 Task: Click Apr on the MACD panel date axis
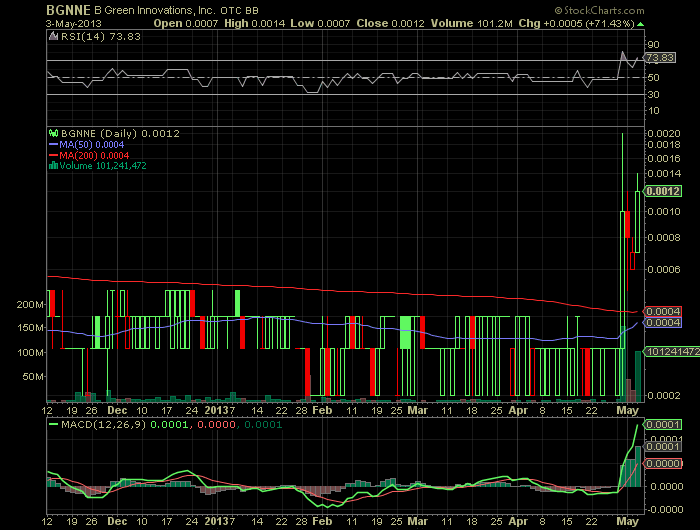(x=518, y=521)
